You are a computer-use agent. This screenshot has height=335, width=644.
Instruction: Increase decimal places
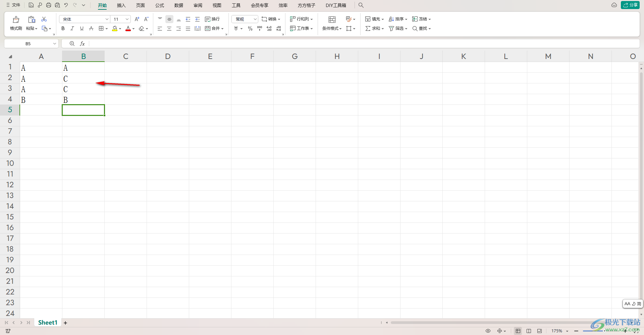click(x=269, y=28)
